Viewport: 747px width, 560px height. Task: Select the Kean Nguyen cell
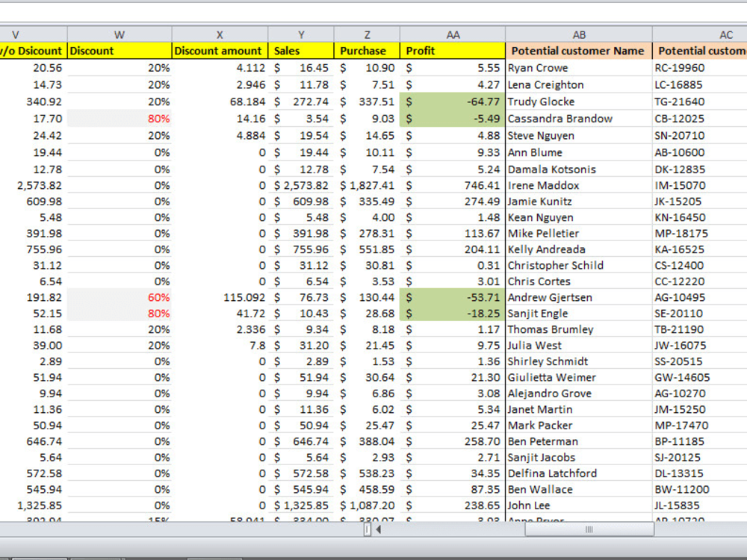coord(579,217)
